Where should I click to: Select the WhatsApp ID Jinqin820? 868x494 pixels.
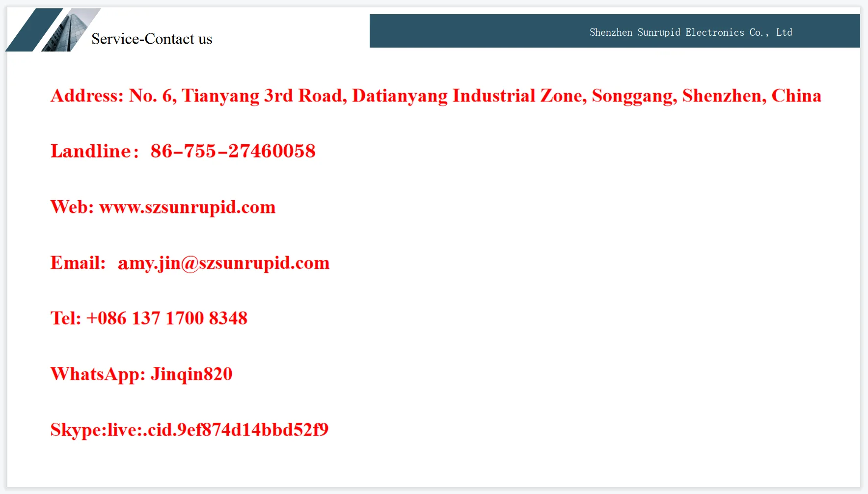tap(191, 374)
